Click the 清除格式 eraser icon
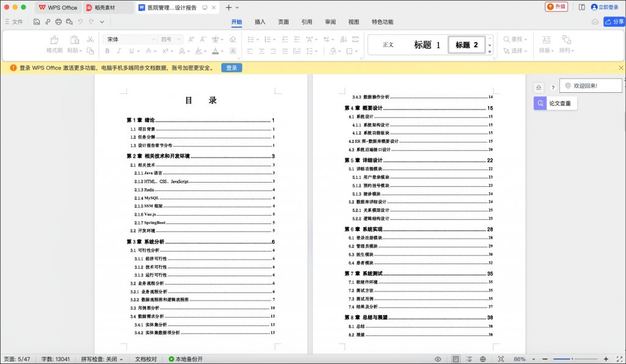The height and width of the screenshot is (364, 626). pyautogui.click(x=232, y=38)
